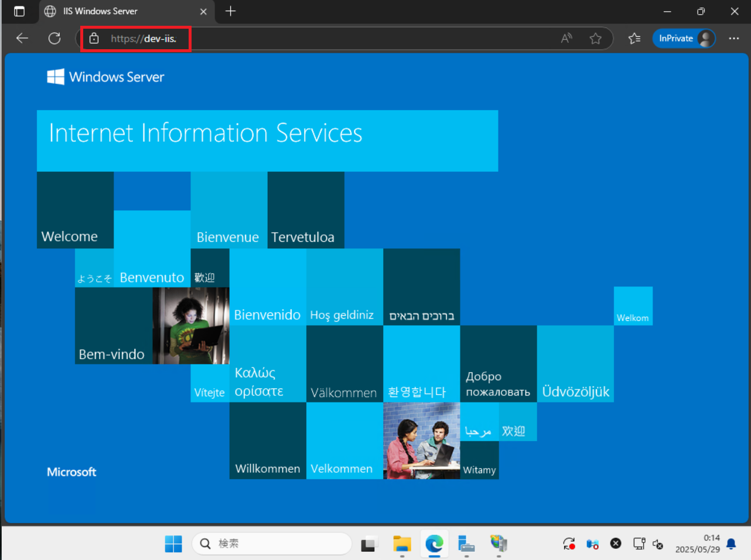The height and width of the screenshot is (560, 751).
Task: Open File Explorer from taskbar
Action: [x=402, y=544]
